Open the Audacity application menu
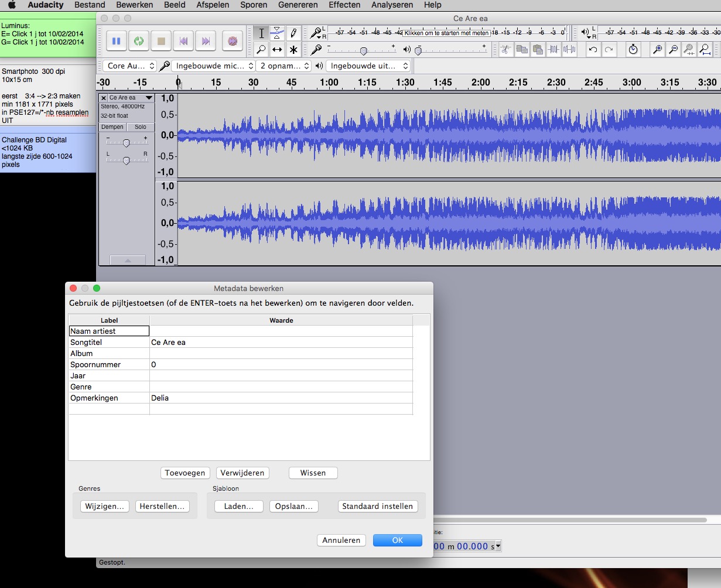 click(x=46, y=5)
